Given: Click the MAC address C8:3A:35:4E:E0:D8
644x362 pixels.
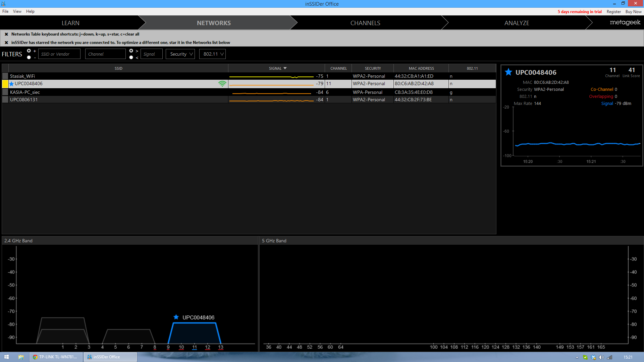Looking at the screenshot, I should pos(414,92).
